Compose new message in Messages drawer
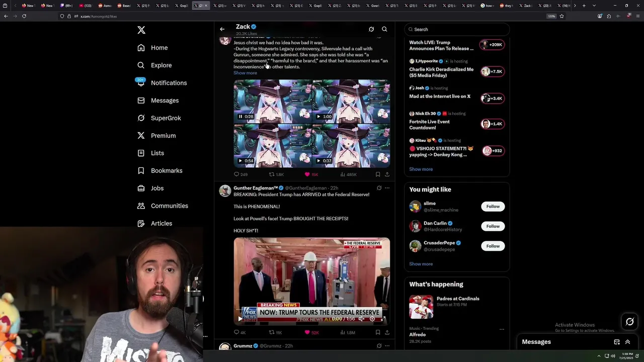644x362 pixels. [x=617, y=342]
